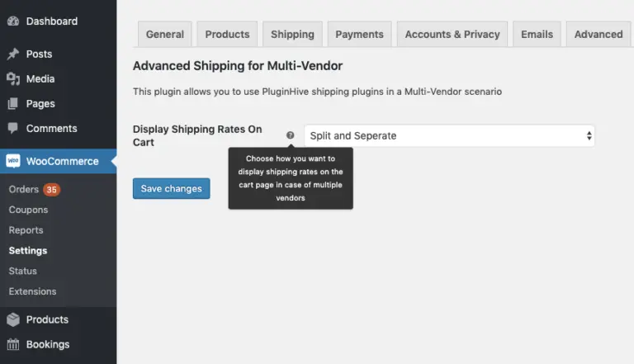
Task: Click the Pages icon in sidebar
Action: (x=12, y=104)
